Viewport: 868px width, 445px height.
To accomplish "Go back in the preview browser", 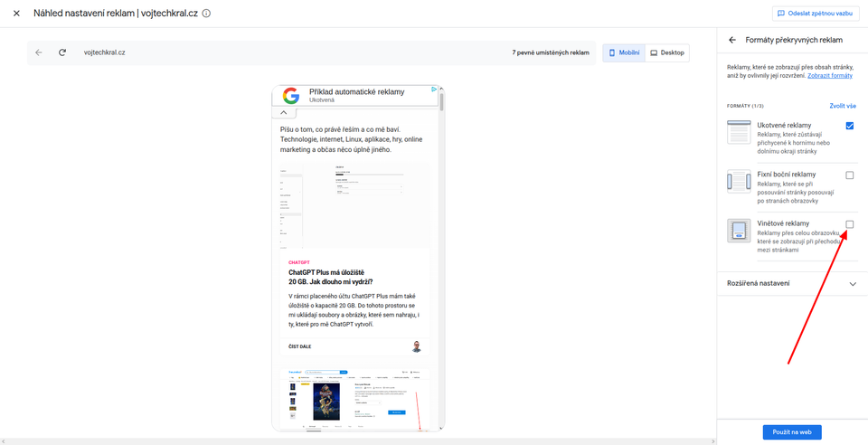I will [x=39, y=52].
